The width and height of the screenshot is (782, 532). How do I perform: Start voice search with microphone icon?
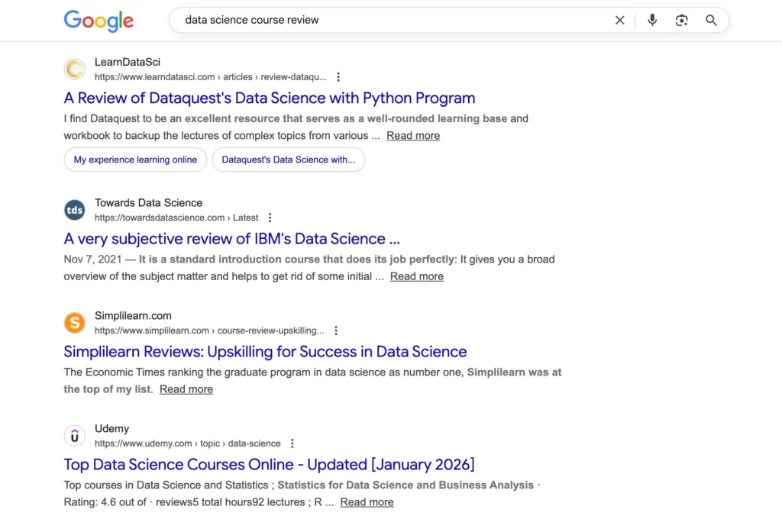(x=652, y=21)
